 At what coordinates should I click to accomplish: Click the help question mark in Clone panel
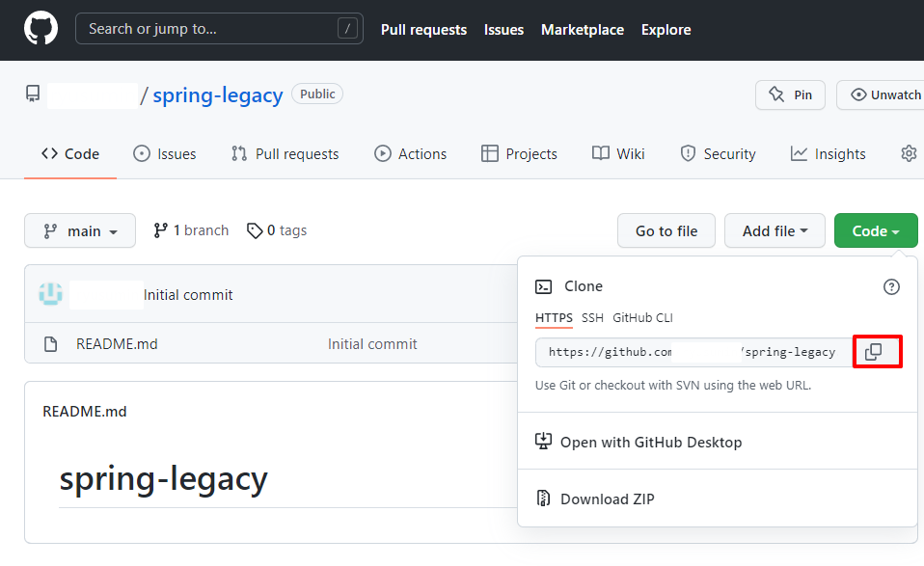(x=891, y=286)
